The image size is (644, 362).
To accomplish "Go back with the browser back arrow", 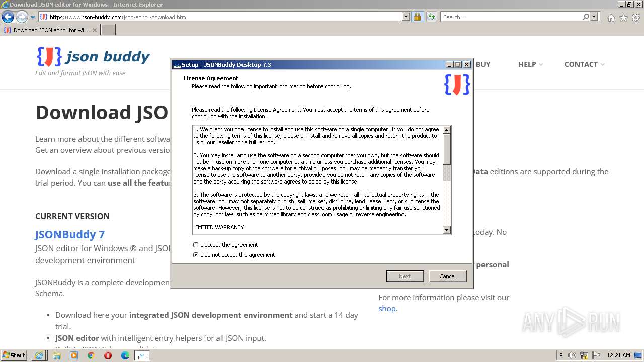I will [x=8, y=17].
